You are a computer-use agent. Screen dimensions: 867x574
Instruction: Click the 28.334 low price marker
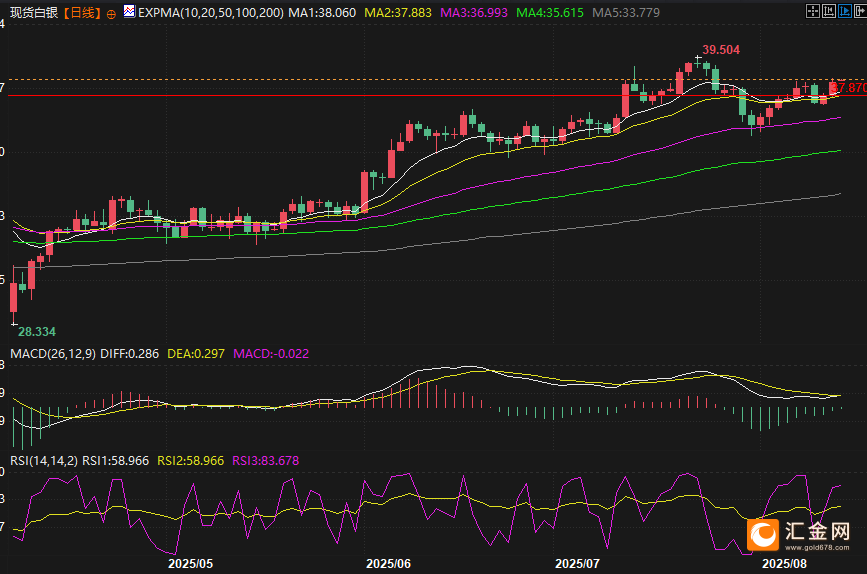tap(38, 330)
